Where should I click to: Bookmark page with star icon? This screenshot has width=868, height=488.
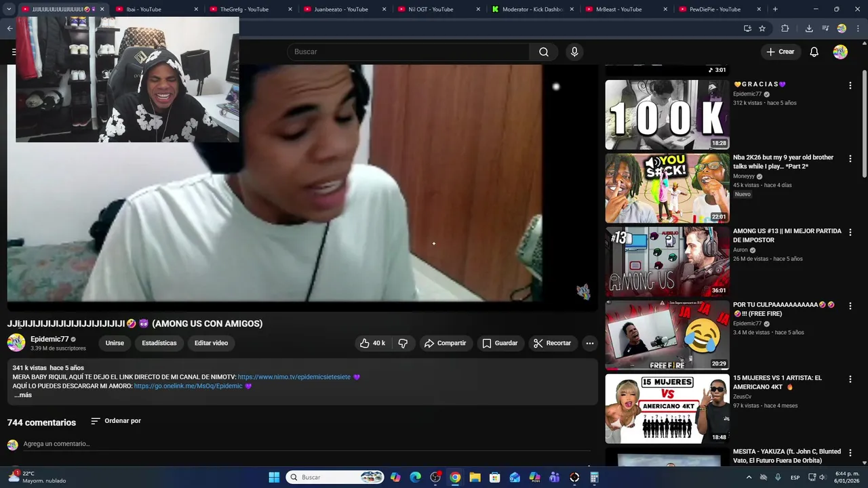762,28
